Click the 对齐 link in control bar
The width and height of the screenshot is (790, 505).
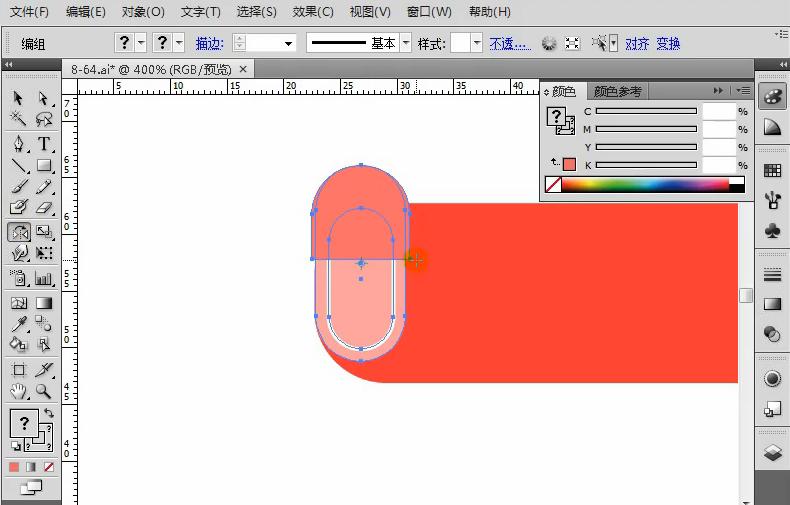click(x=637, y=44)
